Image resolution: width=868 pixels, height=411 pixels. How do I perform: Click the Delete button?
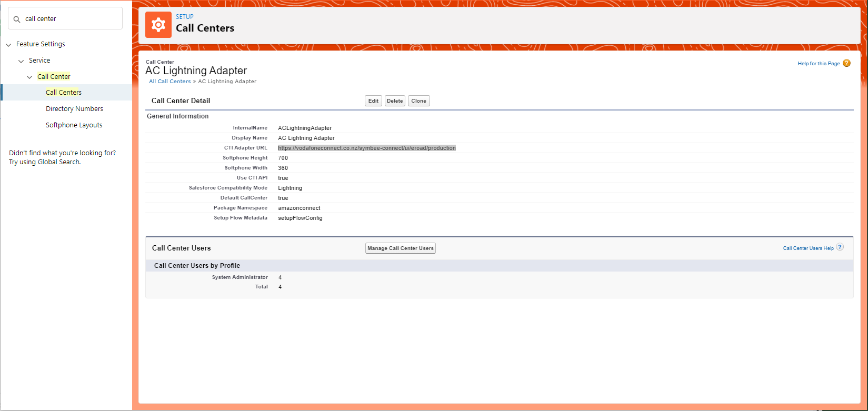(395, 101)
